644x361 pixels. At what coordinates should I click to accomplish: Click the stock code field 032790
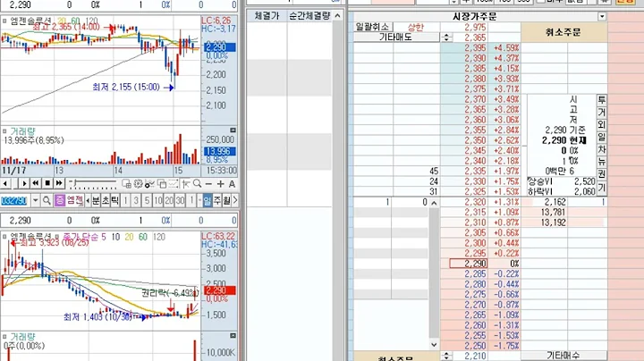pos(14,200)
